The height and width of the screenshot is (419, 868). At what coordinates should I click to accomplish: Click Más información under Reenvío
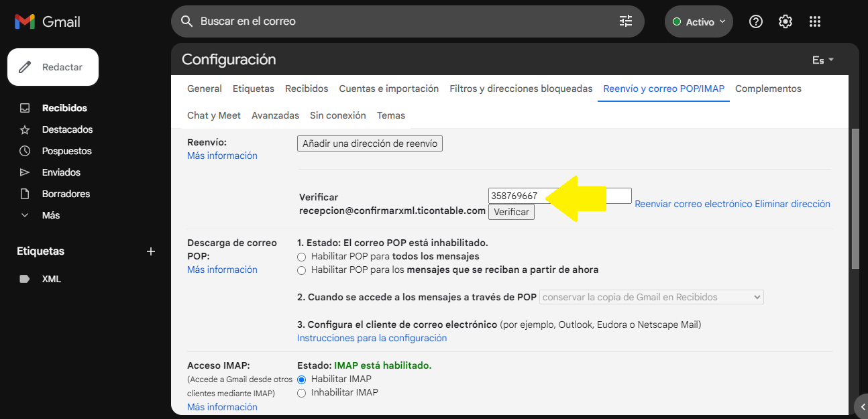[x=222, y=156]
